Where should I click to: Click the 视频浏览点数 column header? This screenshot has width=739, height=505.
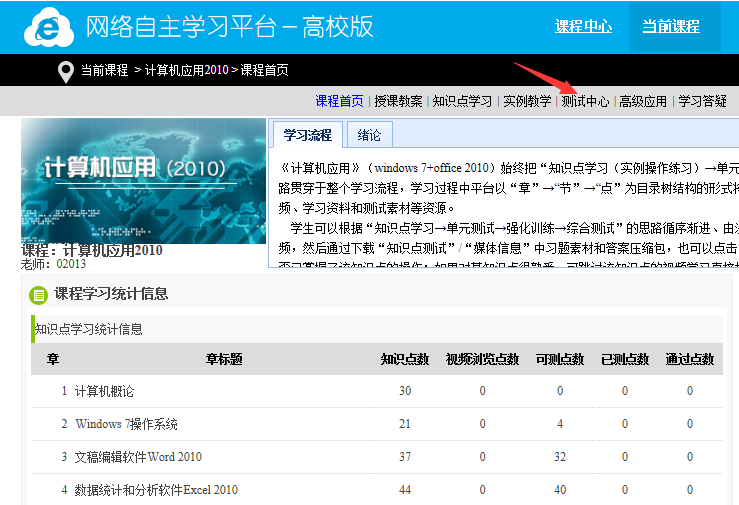pos(482,359)
